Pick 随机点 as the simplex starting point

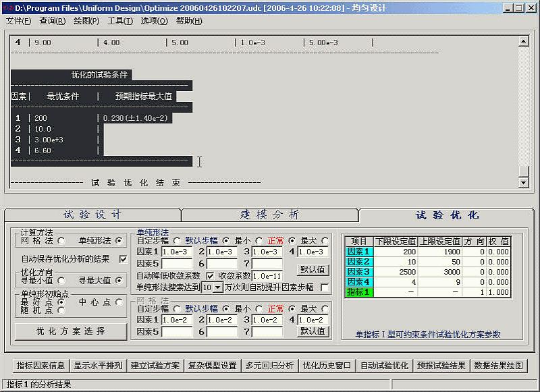(x=61, y=310)
